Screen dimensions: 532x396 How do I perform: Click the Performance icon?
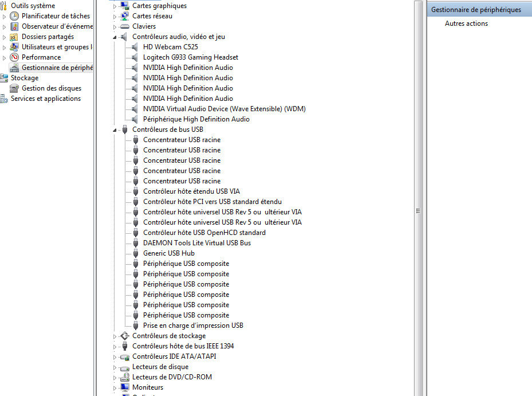[14, 57]
